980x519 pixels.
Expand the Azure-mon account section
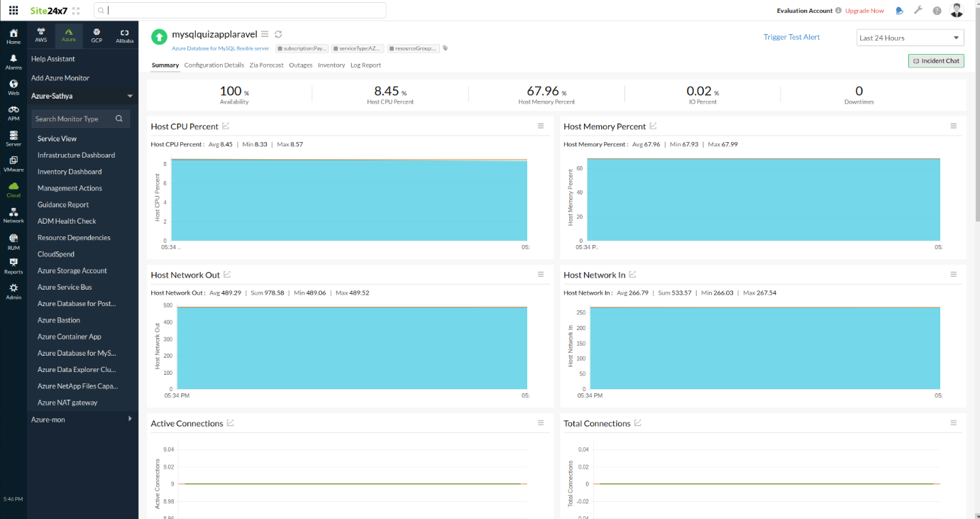[x=130, y=419]
